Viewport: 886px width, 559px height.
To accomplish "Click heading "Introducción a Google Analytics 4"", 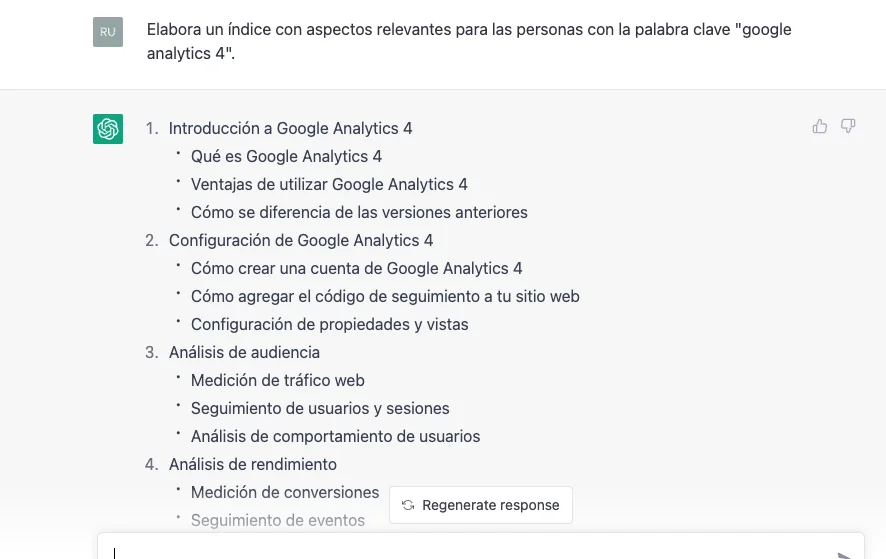I will pos(290,128).
